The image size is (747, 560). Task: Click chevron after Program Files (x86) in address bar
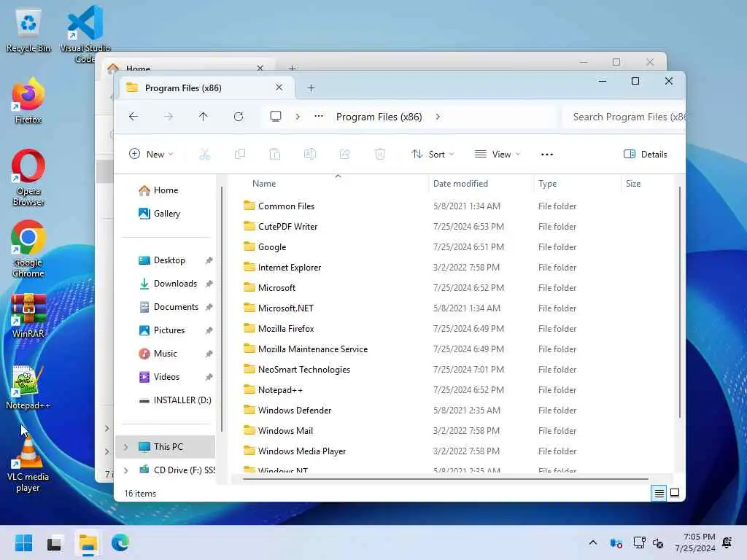(x=438, y=117)
